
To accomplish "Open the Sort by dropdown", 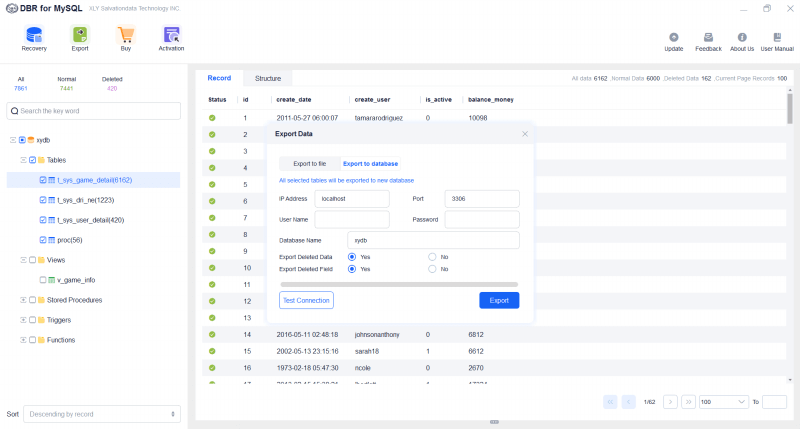I will click(102, 413).
